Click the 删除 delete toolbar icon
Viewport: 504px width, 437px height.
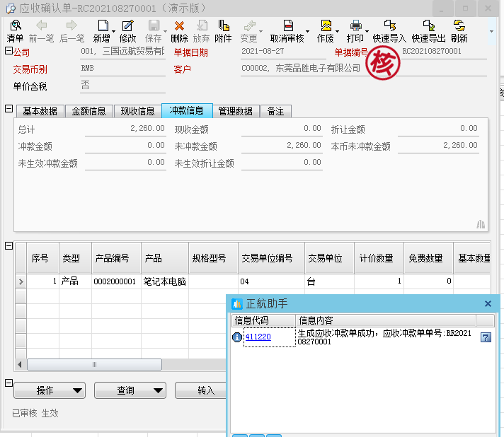[179, 32]
